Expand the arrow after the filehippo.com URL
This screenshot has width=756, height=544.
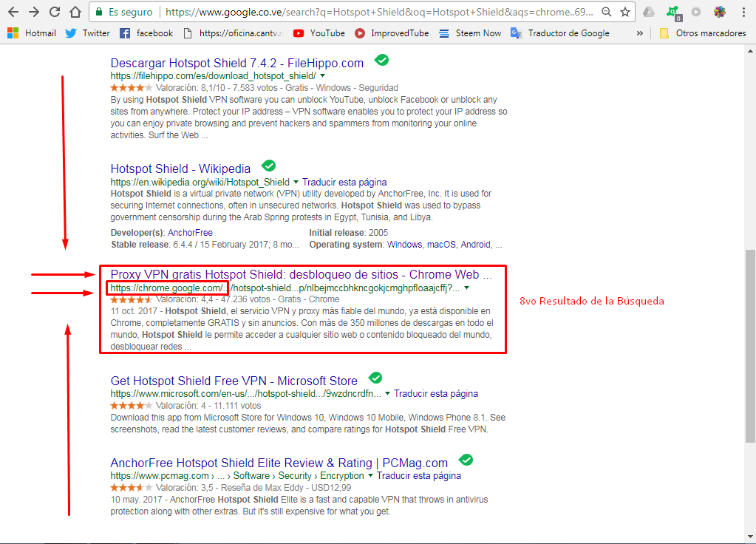click(x=322, y=75)
